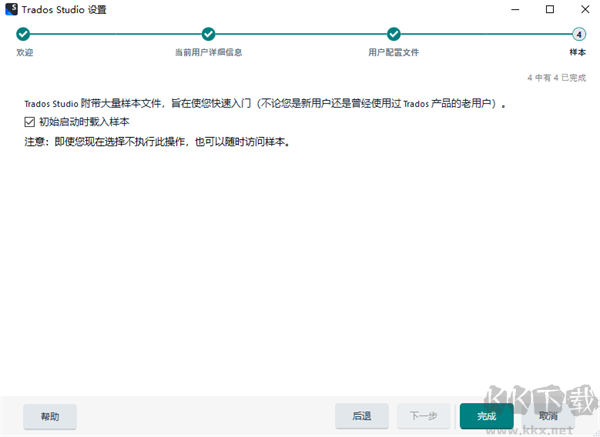Finish setup with the 完成 button
This screenshot has height=437, width=600.
coord(486,416)
